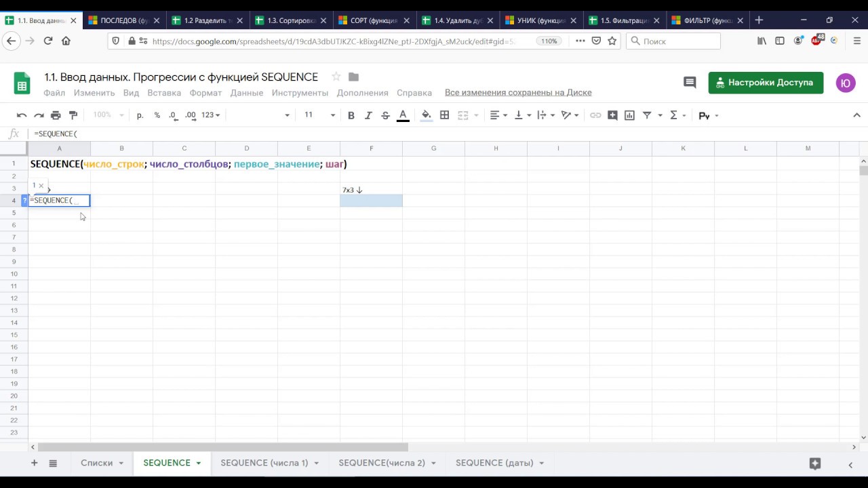Open the Справка menu
This screenshot has height=488, width=868.
pos(414,93)
